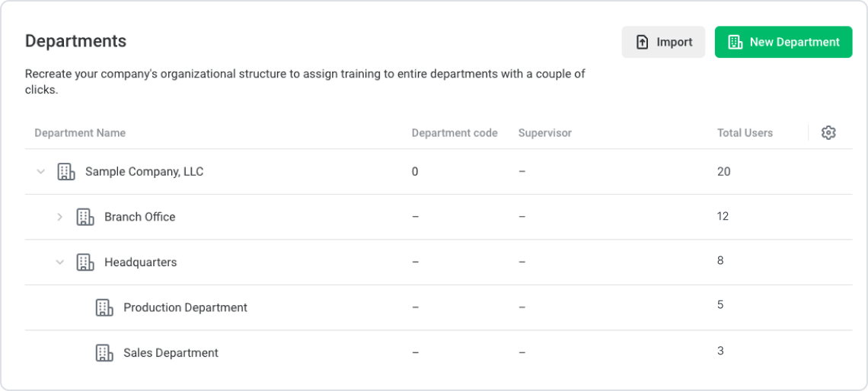Click the building icon in New Department button
Image resolution: width=868 pixels, height=391 pixels.
click(x=736, y=42)
